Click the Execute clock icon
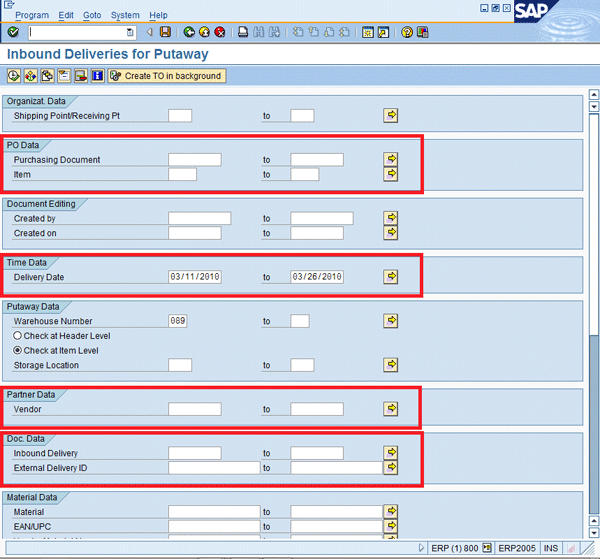Image resolution: width=600 pixels, height=559 pixels. tap(14, 76)
